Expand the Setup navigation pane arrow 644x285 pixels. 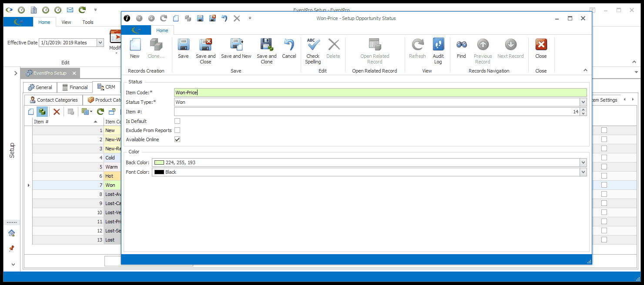[16, 73]
